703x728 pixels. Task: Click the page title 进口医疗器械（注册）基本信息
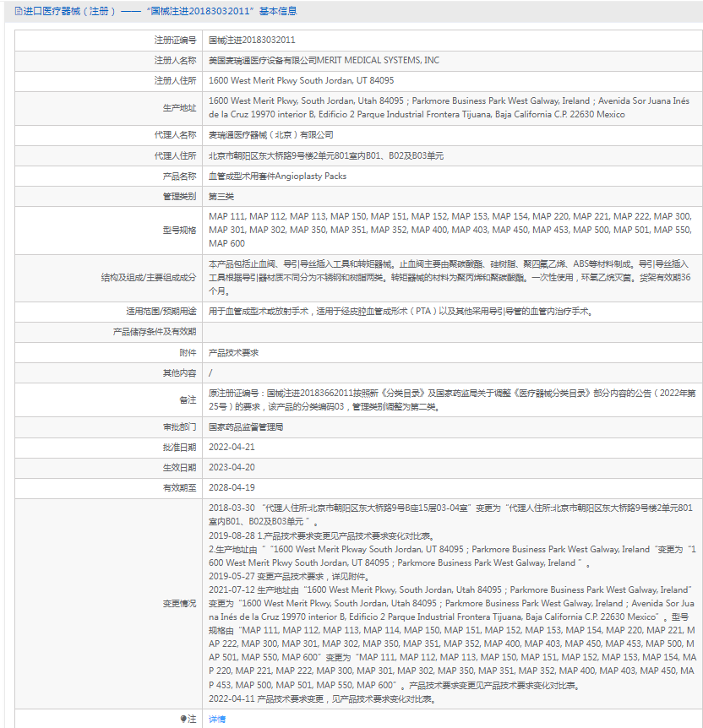coord(160,11)
